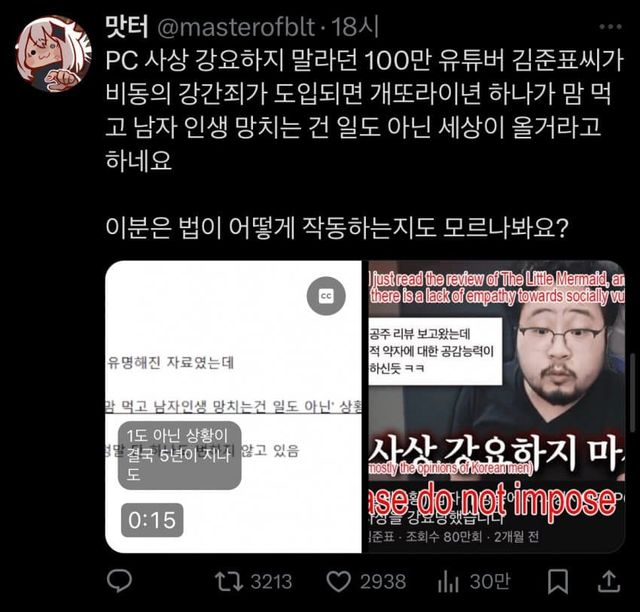Viewport: 640px width, 612px height.
Task: Play the video showing 0:15 duration
Action: (233, 407)
